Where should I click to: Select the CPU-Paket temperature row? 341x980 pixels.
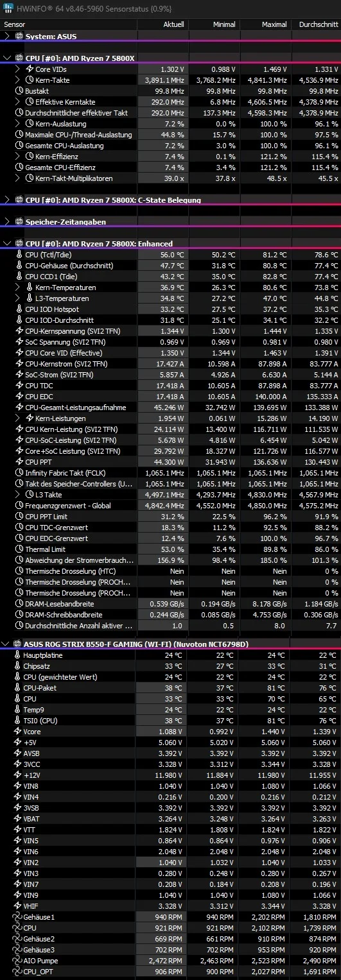pos(170,688)
